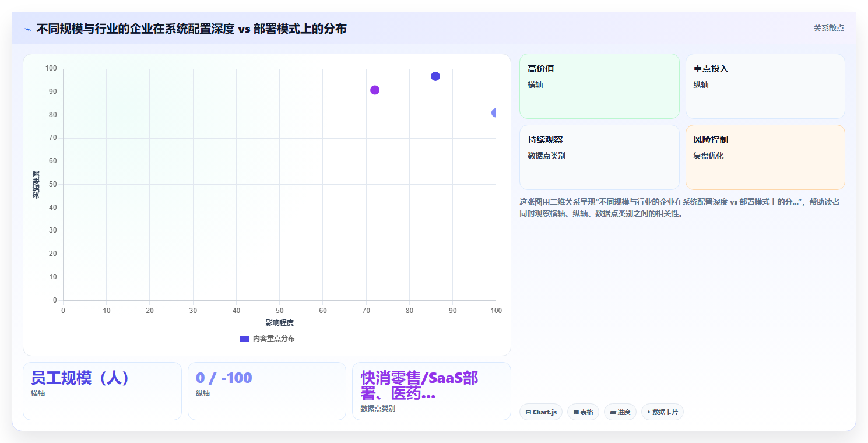868x443 pixels.
Task: Click the 进度 tag chip
Action: 620,412
